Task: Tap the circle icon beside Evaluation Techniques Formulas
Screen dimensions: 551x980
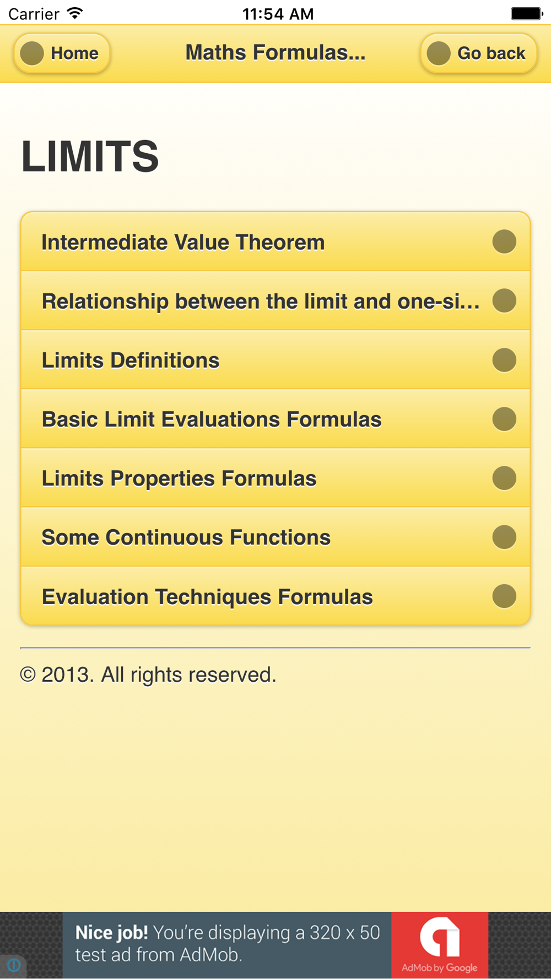Action: click(504, 596)
